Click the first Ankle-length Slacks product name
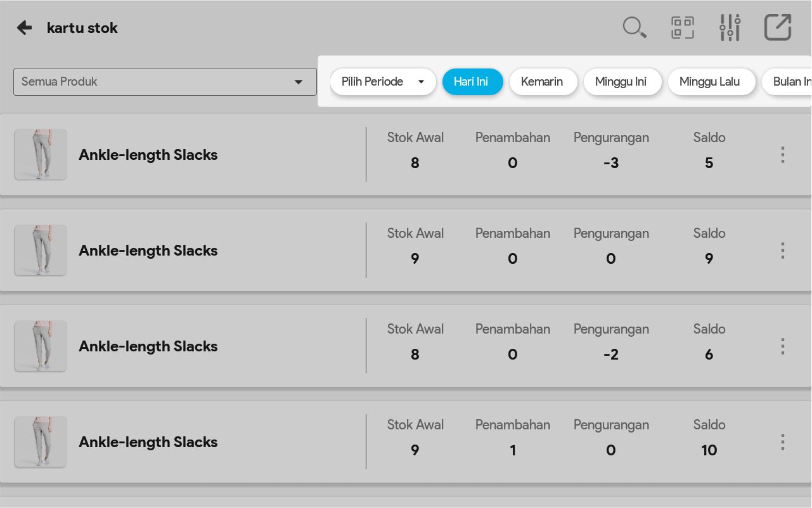Image resolution: width=812 pixels, height=508 pixels. click(148, 155)
